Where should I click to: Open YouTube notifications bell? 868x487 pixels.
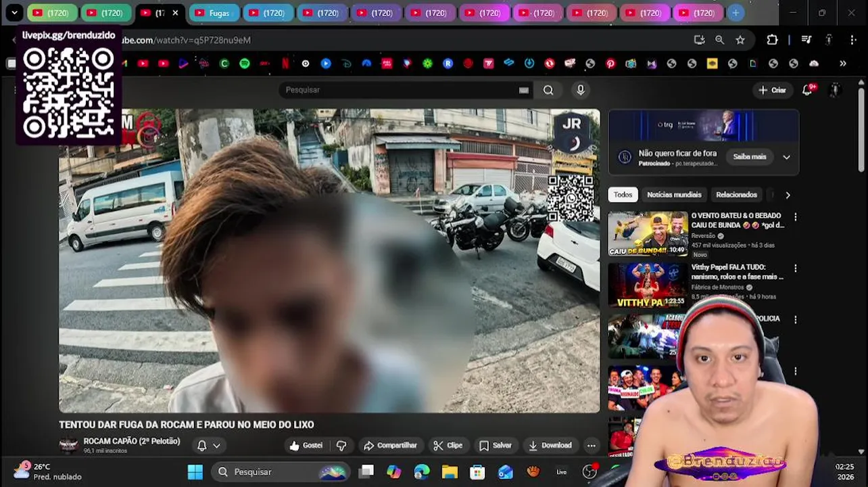pyautogui.click(x=807, y=90)
